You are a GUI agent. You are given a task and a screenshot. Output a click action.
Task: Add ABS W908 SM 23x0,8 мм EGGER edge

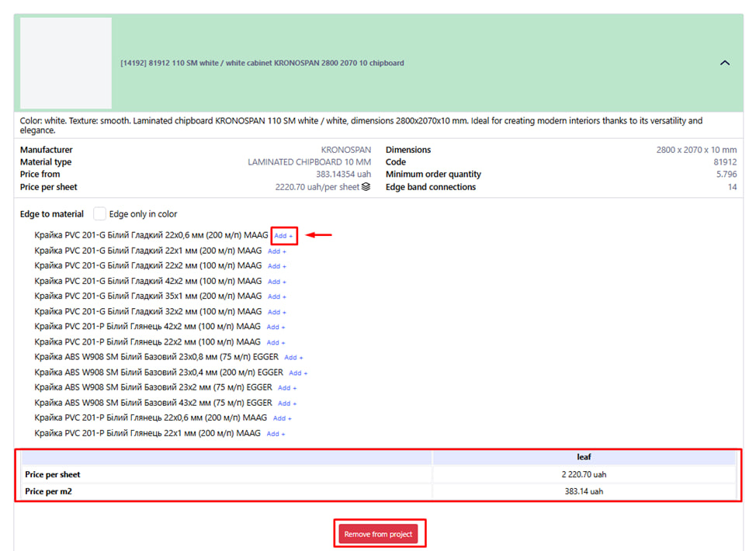[293, 358]
